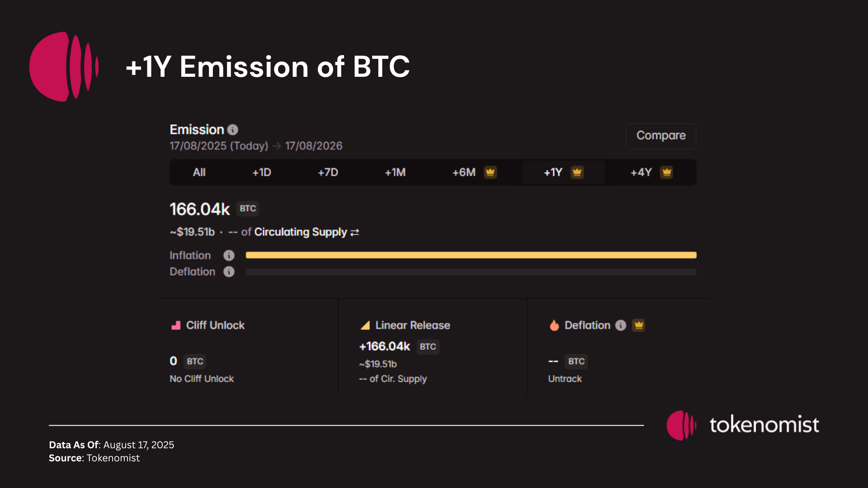Select the +1Y emission tab
The image size is (868, 488).
tap(553, 173)
